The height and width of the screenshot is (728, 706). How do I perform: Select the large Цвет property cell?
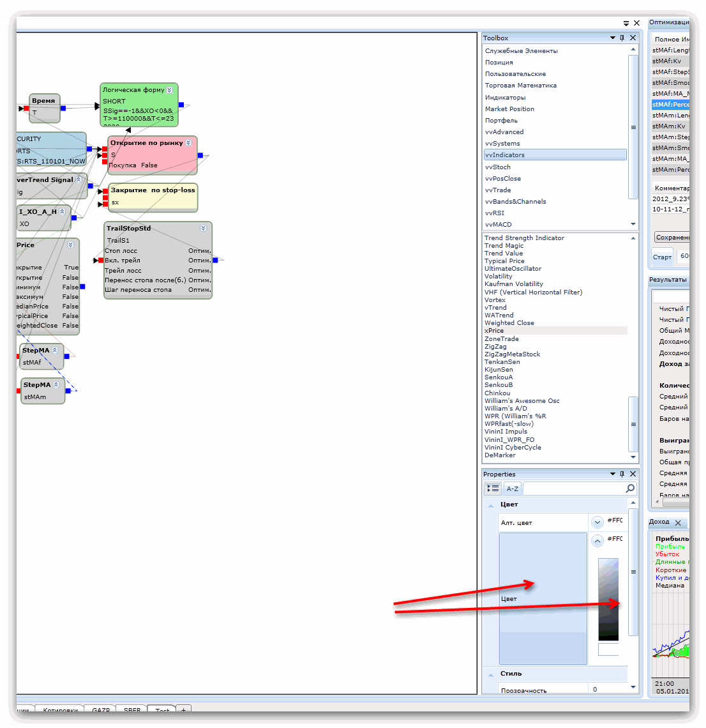point(543,599)
